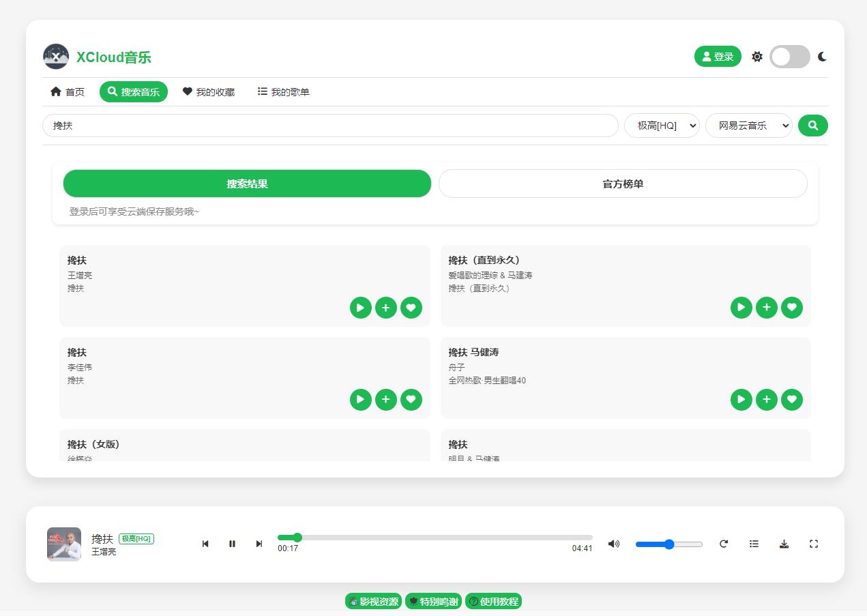Mute the volume
Screen dimensions: 867x616
(613, 544)
